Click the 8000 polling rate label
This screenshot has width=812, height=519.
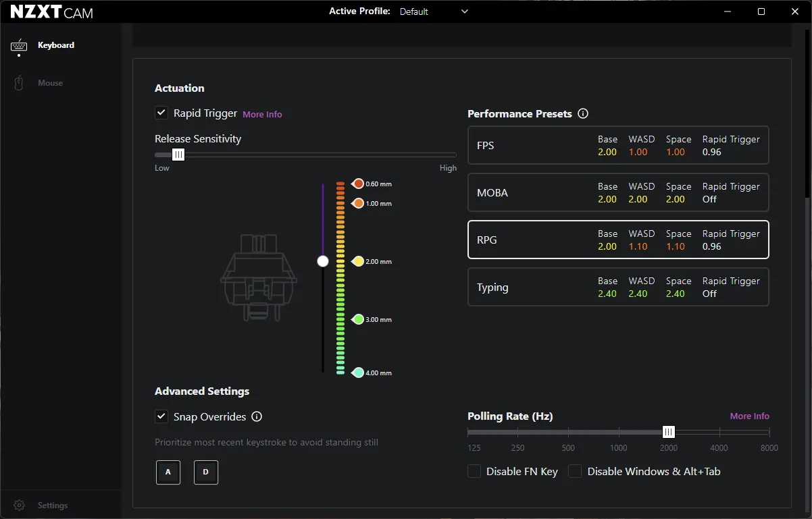point(769,448)
